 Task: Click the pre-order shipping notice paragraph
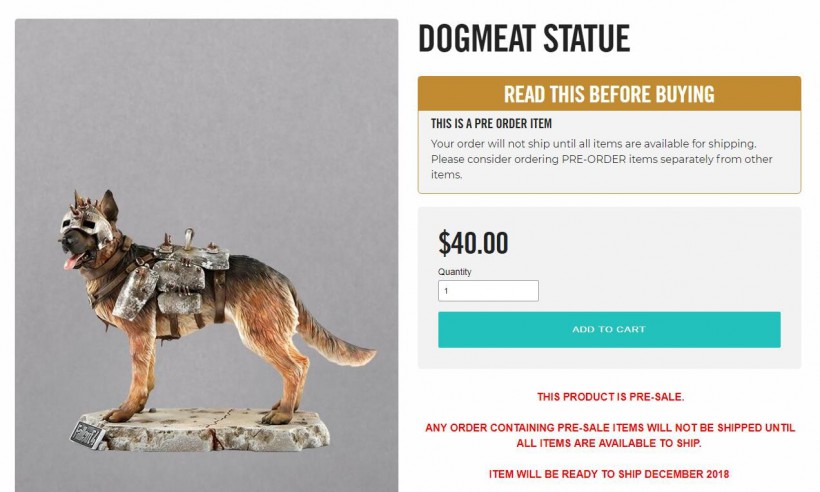click(x=600, y=159)
